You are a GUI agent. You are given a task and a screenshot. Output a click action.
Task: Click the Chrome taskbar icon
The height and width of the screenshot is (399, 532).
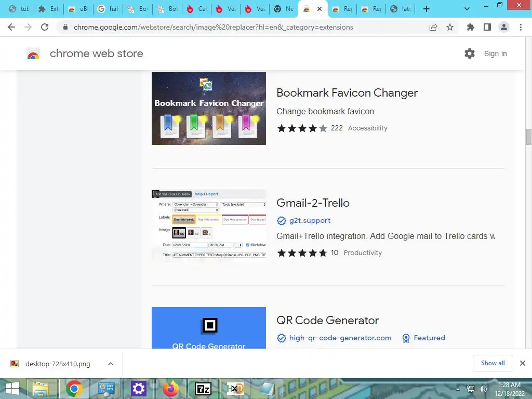pyautogui.click(x=74, y=389)
